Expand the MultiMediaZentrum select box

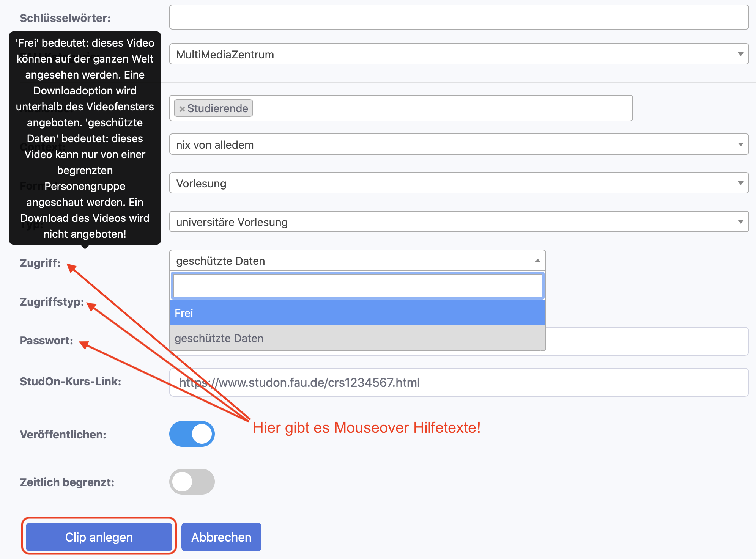point(458,54)
